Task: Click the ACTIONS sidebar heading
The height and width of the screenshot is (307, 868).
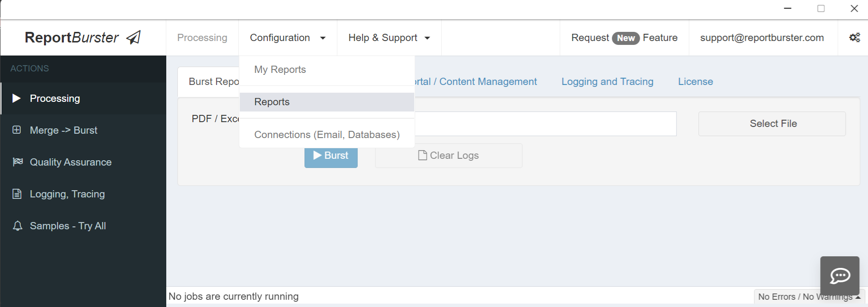Action: 29,69
